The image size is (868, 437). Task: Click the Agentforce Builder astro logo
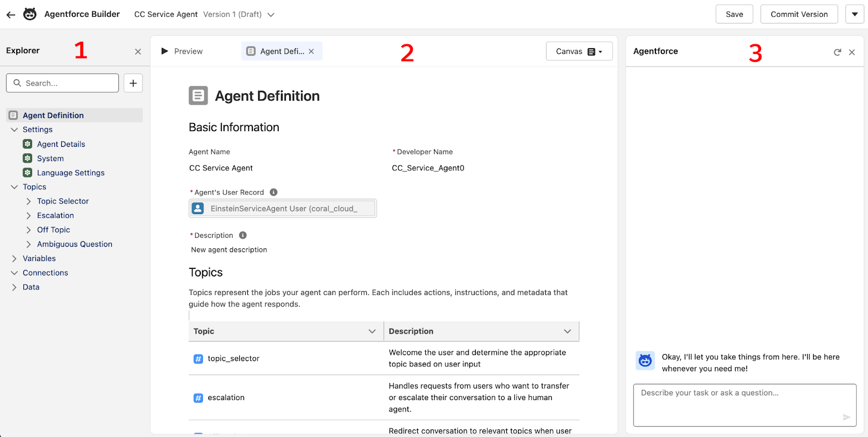pos(30,14)
